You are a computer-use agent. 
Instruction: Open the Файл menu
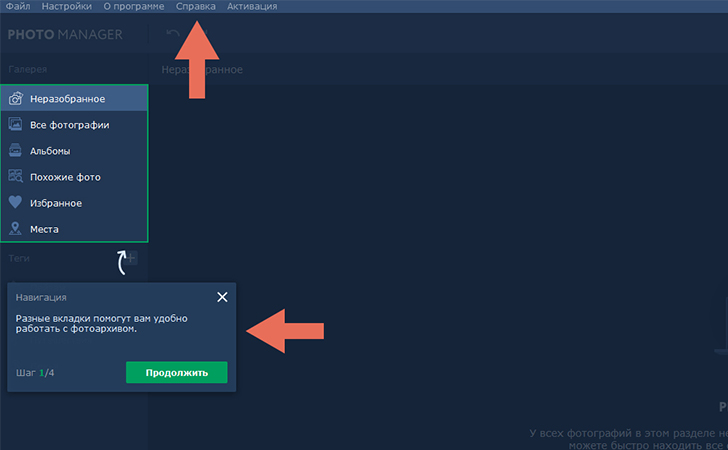click(17, 7)
